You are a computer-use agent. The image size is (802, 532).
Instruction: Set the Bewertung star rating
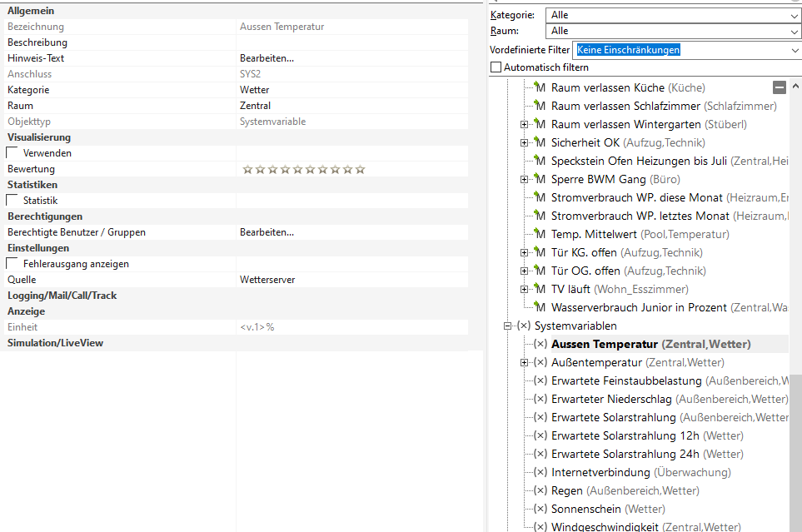click(x=304, y=169)
